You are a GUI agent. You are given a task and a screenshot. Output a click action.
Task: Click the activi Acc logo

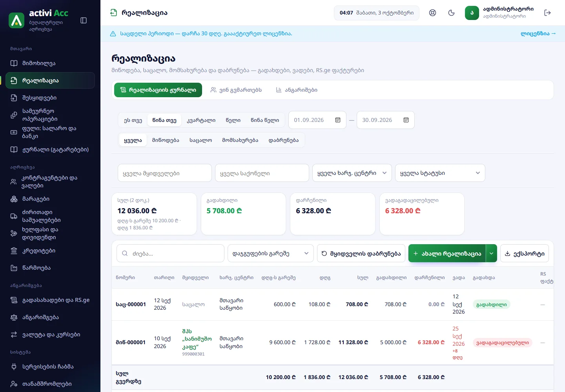(16, 20)
